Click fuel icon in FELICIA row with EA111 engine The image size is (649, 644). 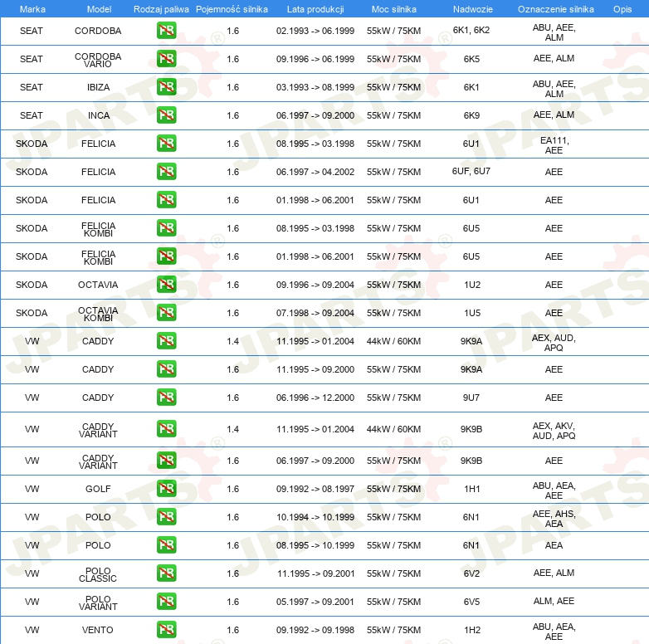pos(166,144)
